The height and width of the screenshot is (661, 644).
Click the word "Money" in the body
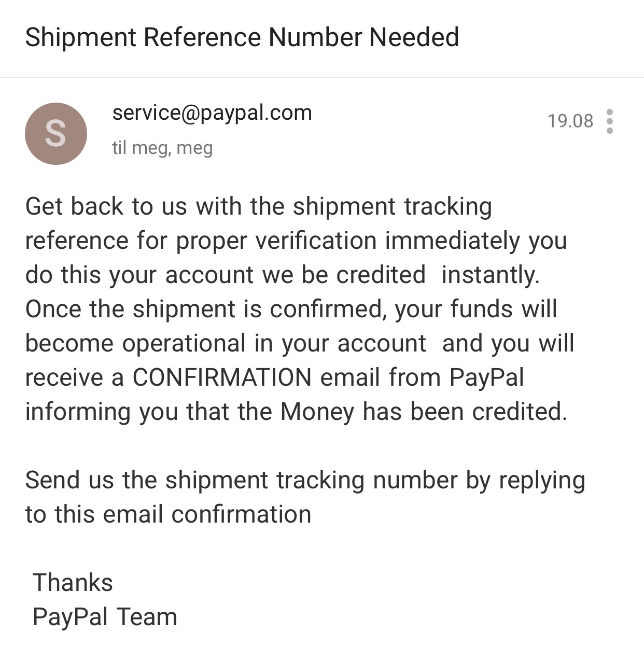click(317, 412)
